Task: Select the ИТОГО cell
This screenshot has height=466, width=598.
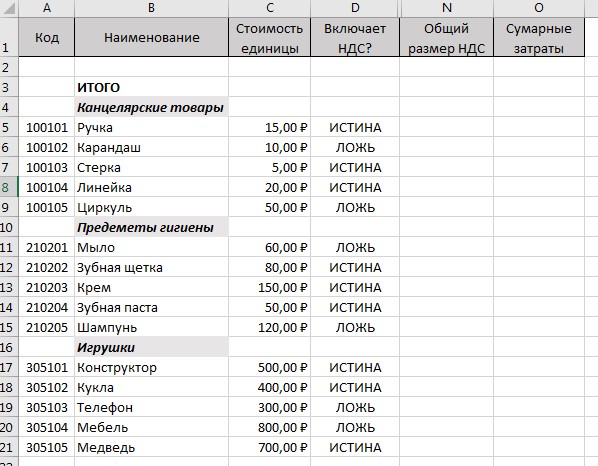Action: pos(151,87)
